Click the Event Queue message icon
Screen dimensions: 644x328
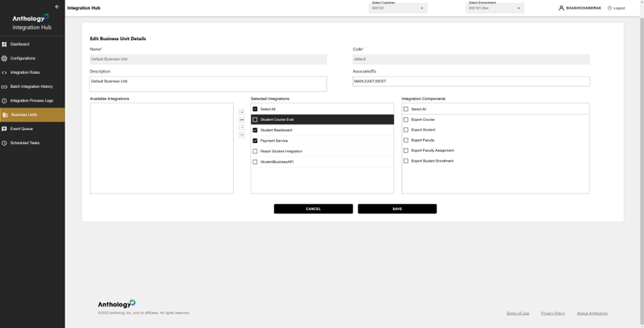pos(4,129)
